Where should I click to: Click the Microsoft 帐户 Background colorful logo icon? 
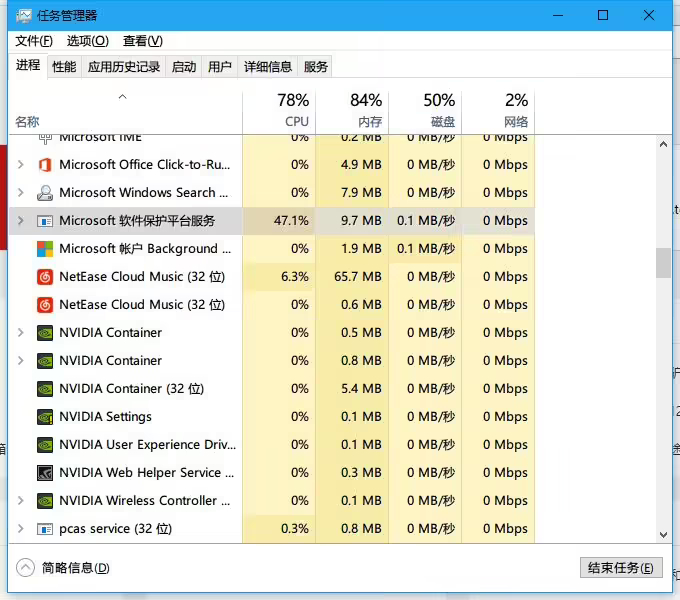45,249
